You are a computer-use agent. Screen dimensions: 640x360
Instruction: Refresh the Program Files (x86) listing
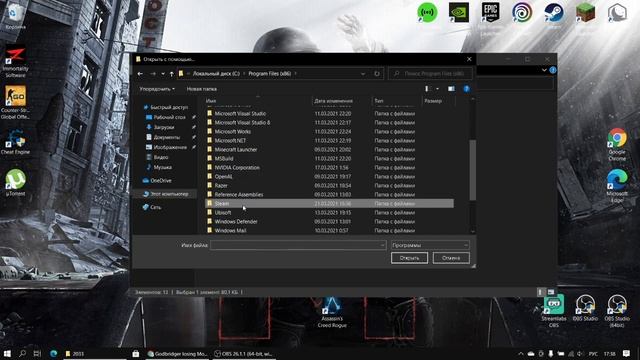(377, 74)
